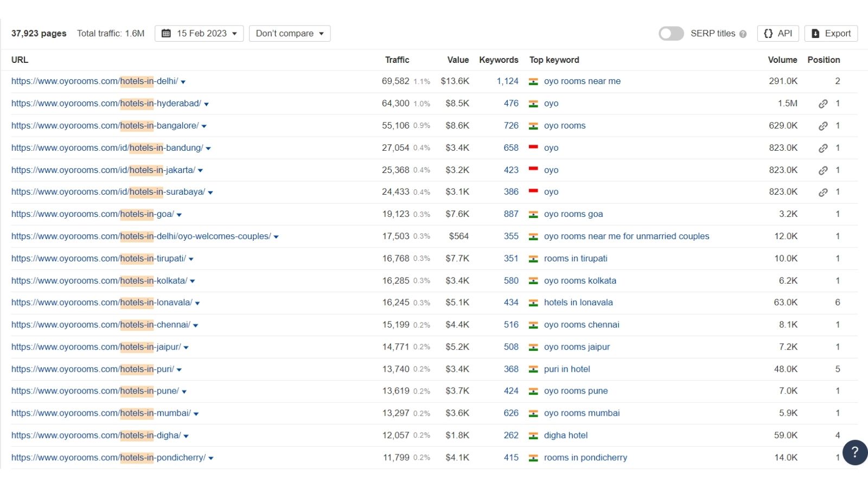The height and width of the screenshot is (488, 868).
Task: Open the hotels-in-delhi URL link
Action: [x=94, y=81]
